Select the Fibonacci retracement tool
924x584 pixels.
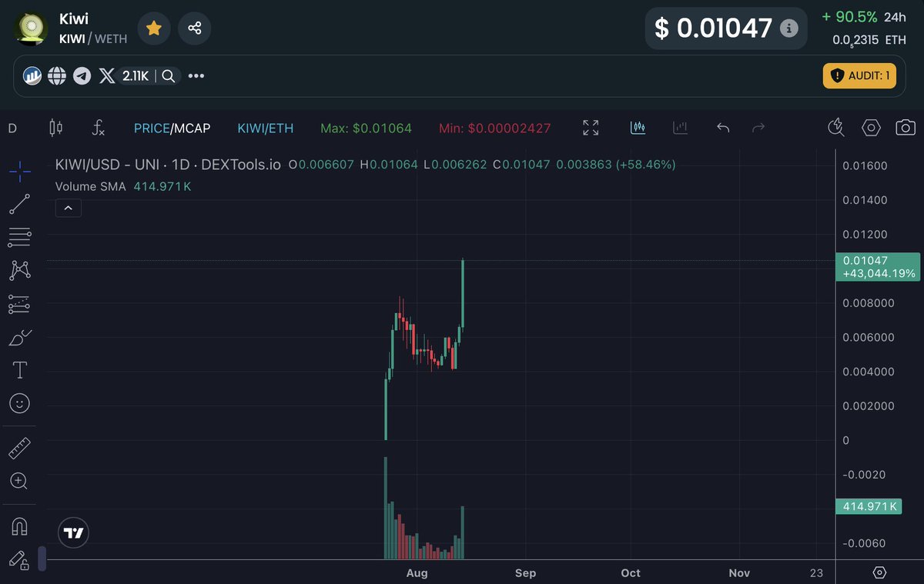[x=19, y=237]
